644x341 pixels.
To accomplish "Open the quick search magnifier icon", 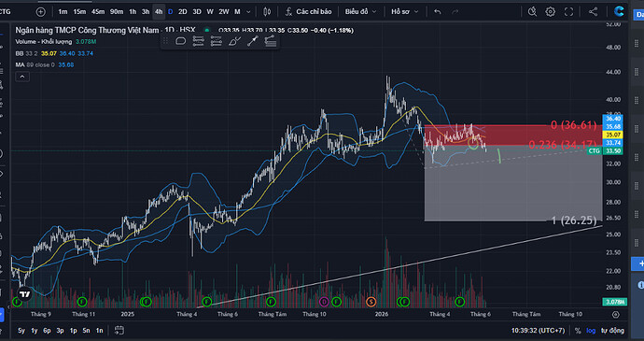I will click(532, 11).
